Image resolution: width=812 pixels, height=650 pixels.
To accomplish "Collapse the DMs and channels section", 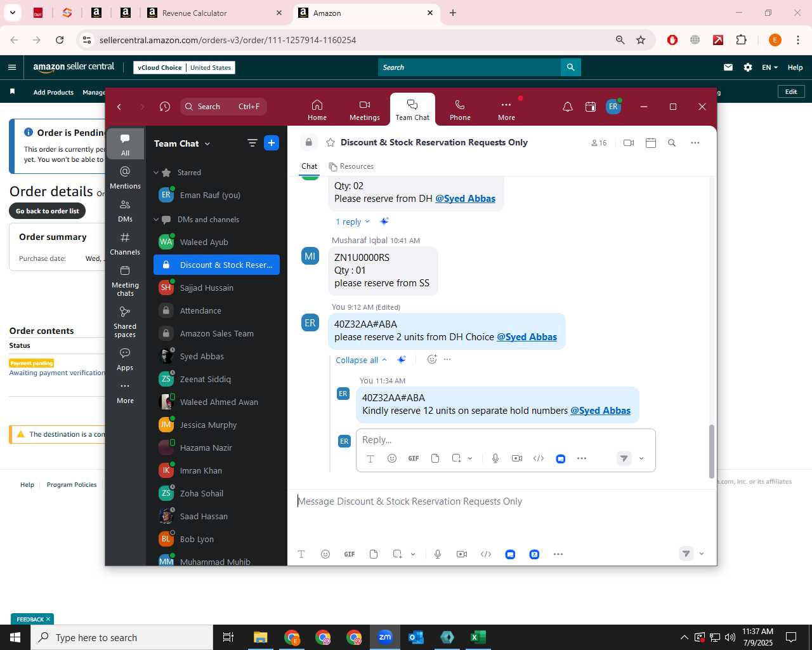I will point(156,220).
